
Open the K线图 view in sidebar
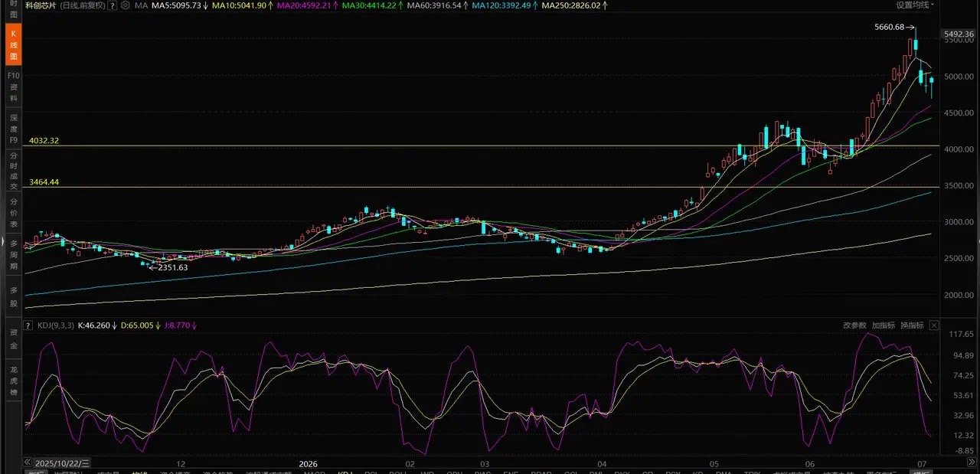click(x=13, y=45)
